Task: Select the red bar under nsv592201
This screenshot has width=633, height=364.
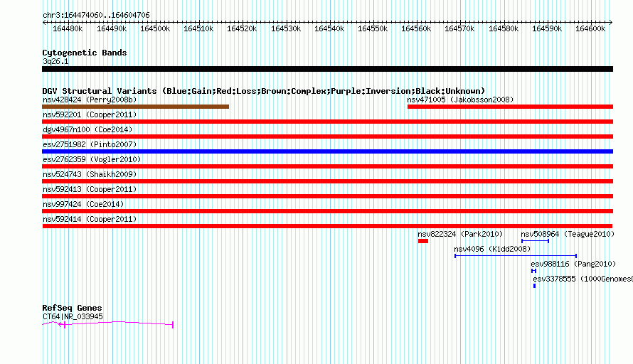Action: pos(327,122)
